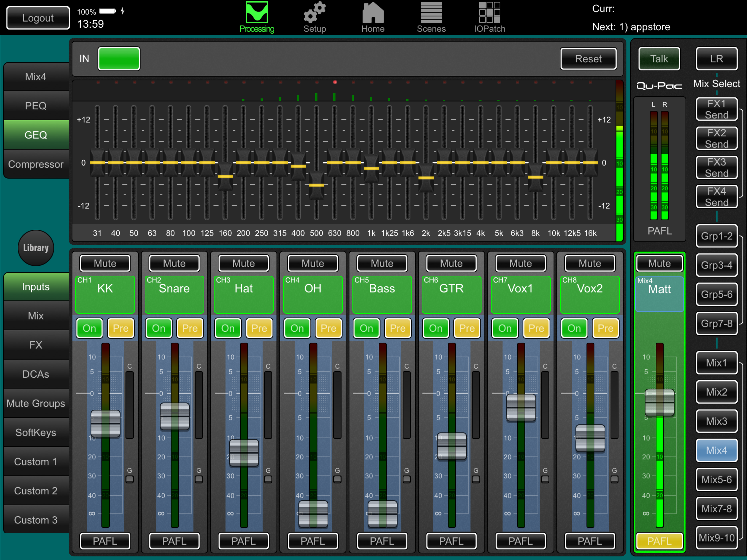Open the Scenes list icon
Viewport: 747px width, 560px height.
(x=431, y=13)
